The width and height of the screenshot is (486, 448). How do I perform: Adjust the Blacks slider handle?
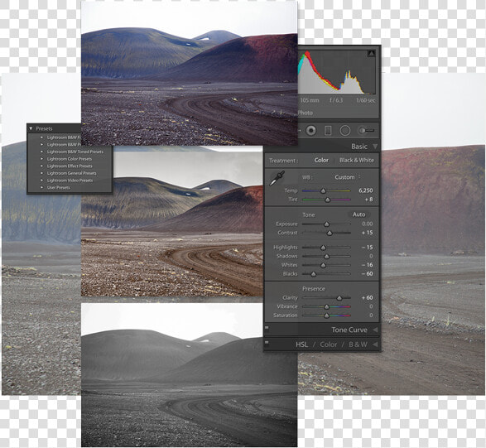pyautogui.click(x=313, y=274)
